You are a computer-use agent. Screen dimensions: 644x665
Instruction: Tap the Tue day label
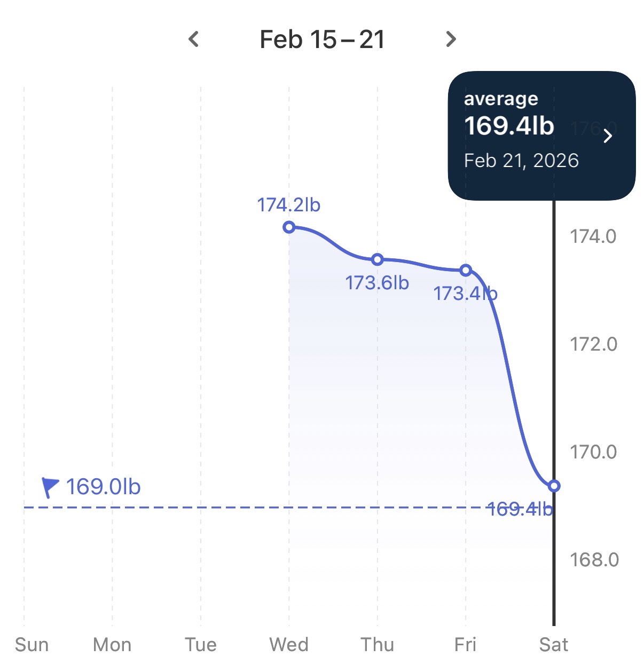coord(201,645)
